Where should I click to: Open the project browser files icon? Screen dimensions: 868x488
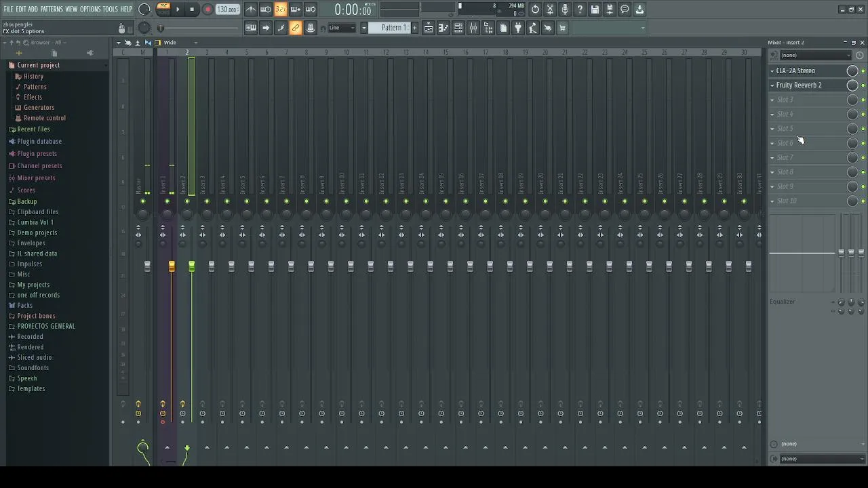[x=503, y=28]
